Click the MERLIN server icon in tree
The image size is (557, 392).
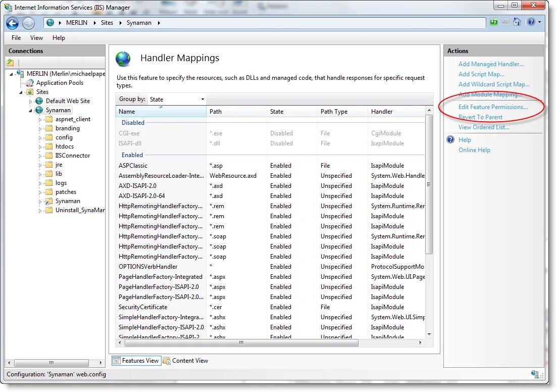point(21,74)
